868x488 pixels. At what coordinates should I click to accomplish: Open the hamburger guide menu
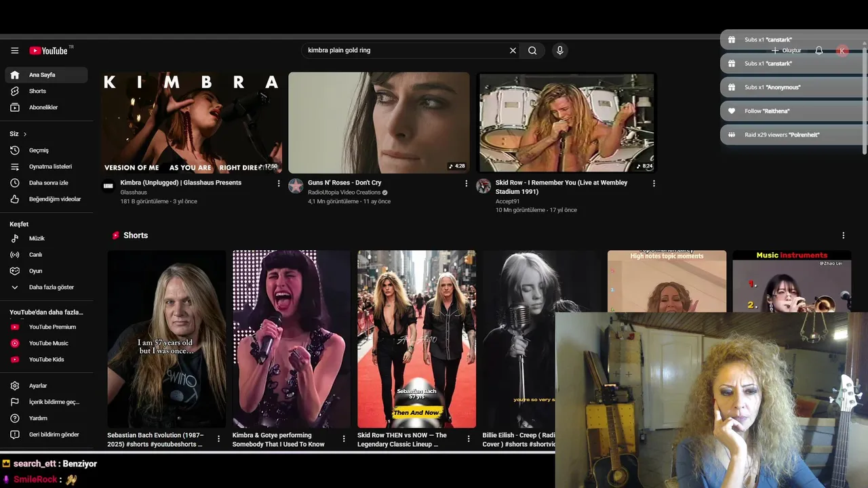tap(14, 51)
